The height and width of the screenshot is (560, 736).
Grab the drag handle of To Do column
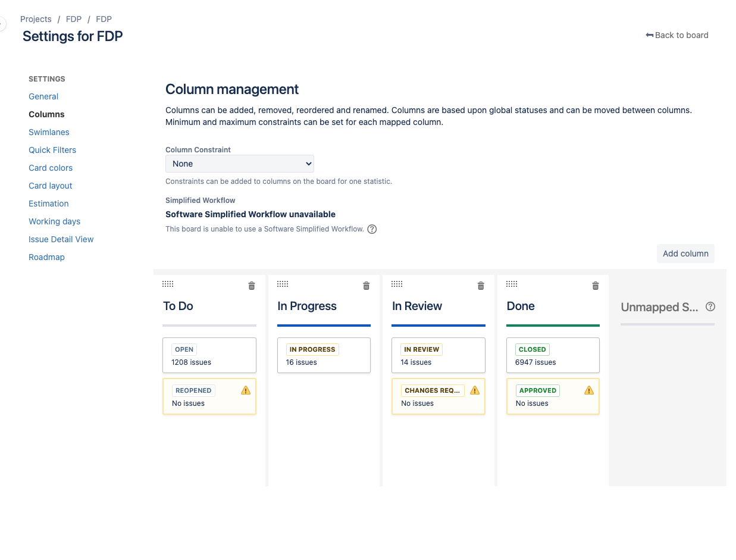click(168, 284)
